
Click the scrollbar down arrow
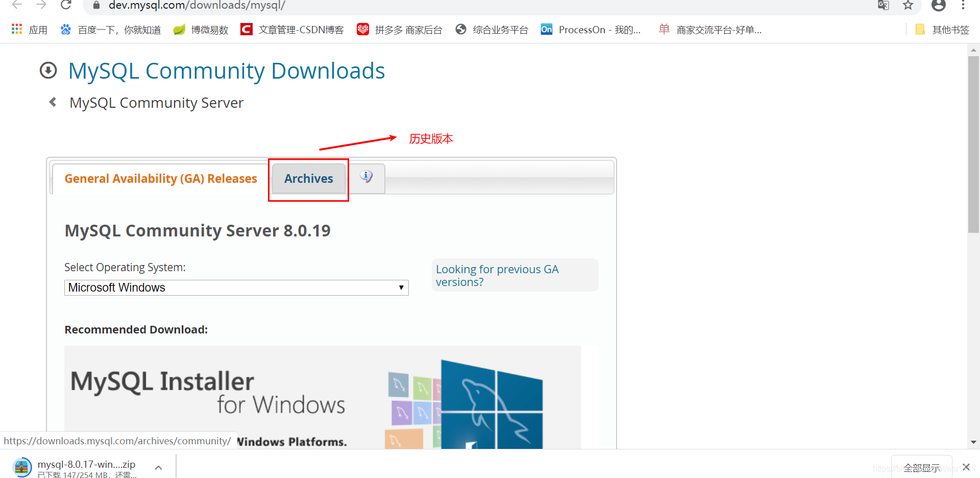point(973,442)
